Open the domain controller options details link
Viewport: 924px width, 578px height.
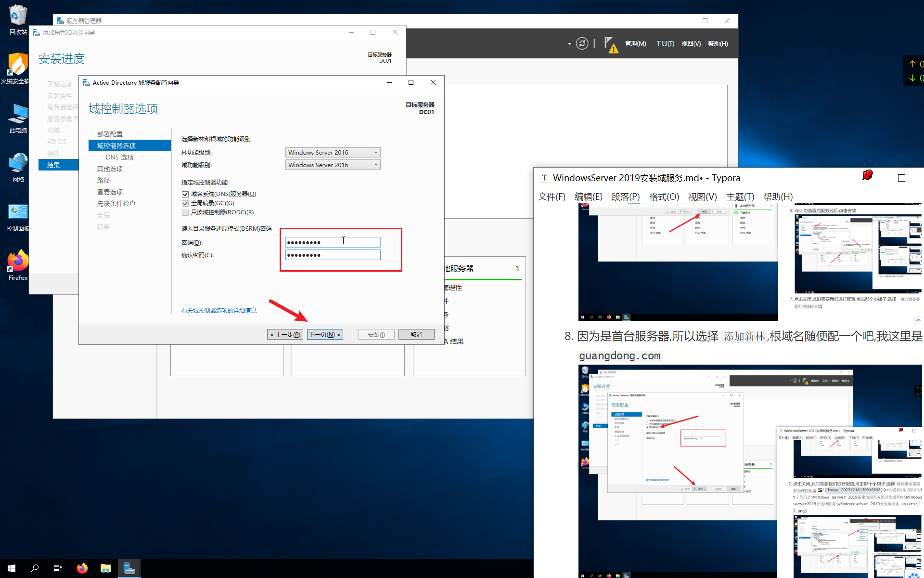click(219, 311)
